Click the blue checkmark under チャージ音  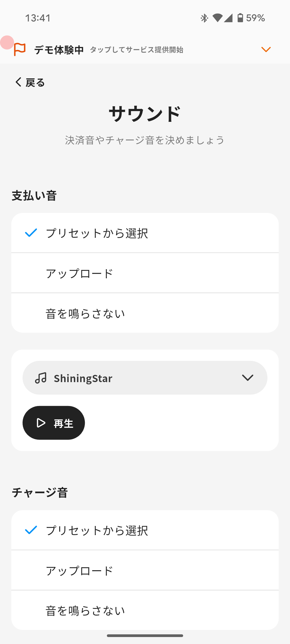point(31,530)
